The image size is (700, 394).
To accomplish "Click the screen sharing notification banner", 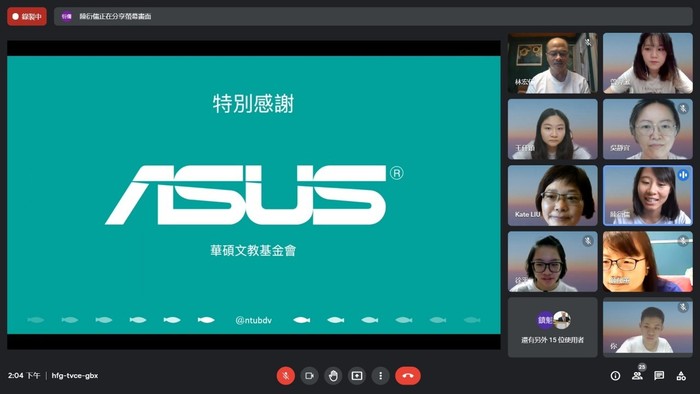I will click(x=373, y=17).
